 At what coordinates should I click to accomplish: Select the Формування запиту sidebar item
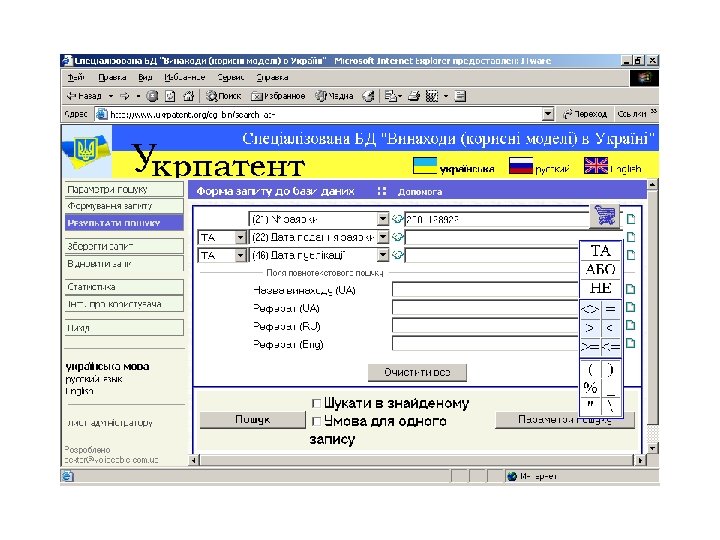pyautogui.click(x=124, y=206)
